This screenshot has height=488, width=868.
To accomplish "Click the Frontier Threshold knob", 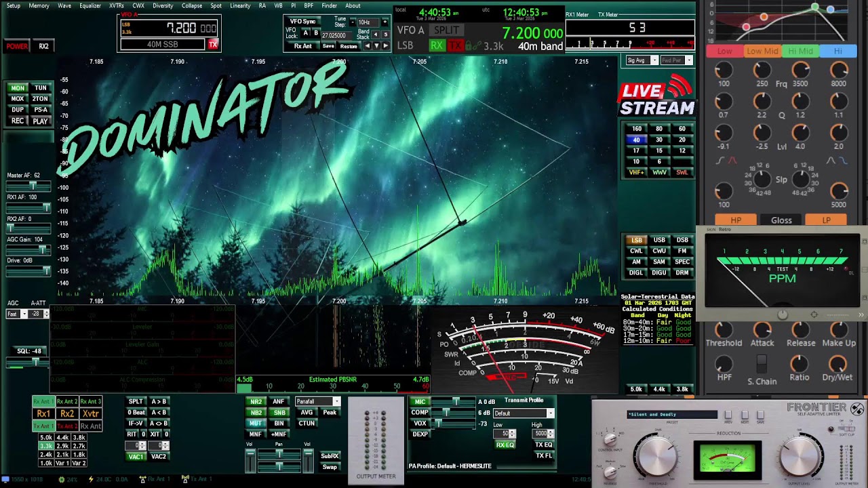I will pyautogui.click(x=658, y=456).
